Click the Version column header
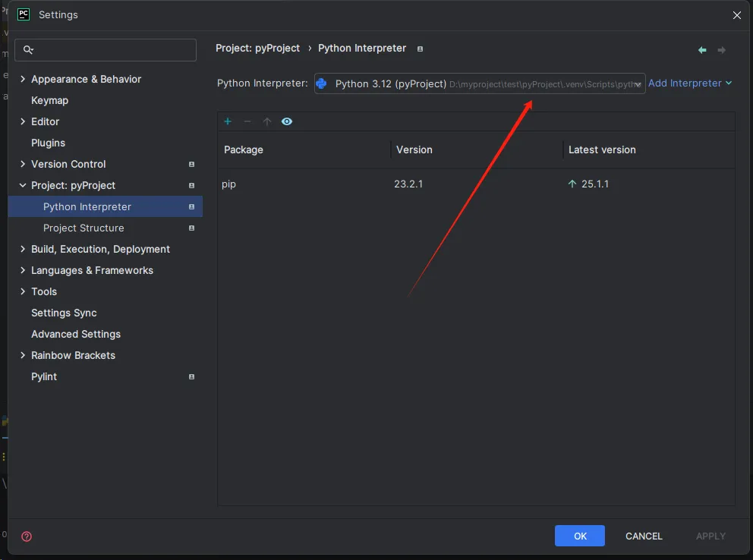Image resolution: width=753 pixels, height=560 pixels. coord(414,149)
